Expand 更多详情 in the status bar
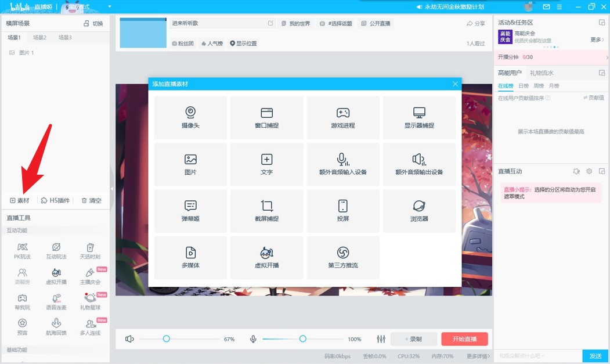Image resolution: width=610 pixels, height=364 pixels. [x=478, y=356]
